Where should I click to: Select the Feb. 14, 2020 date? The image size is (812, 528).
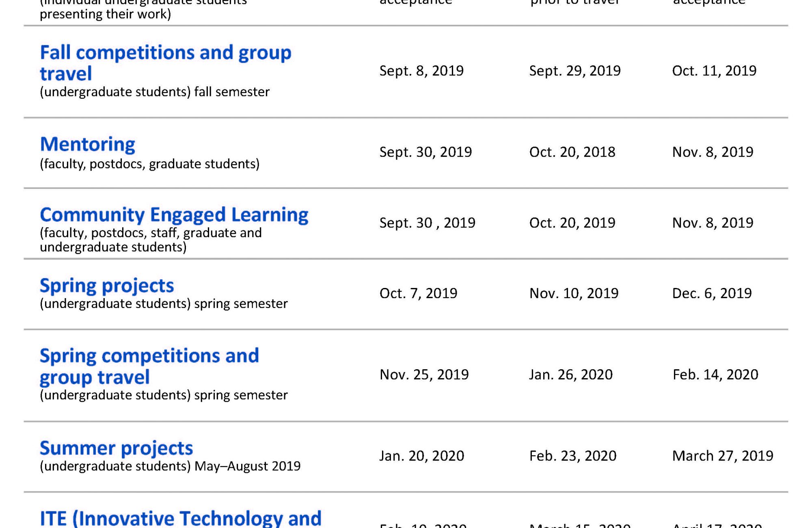point(715,375)
